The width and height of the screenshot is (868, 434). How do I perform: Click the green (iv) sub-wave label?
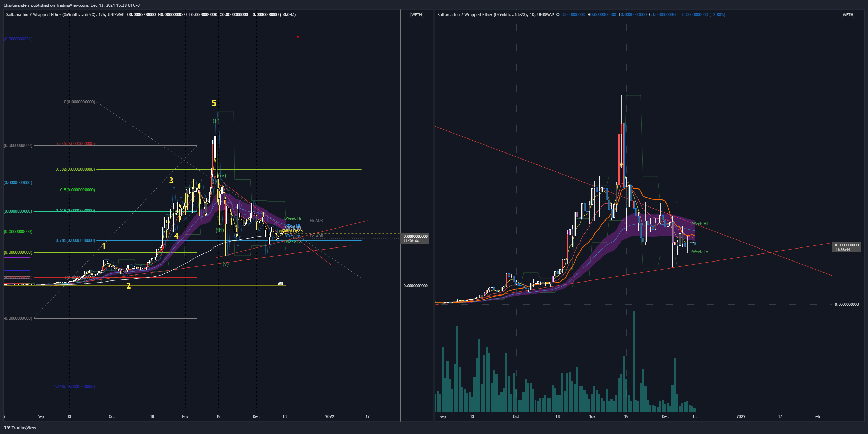pyautogui.click(x=222, y=176)
